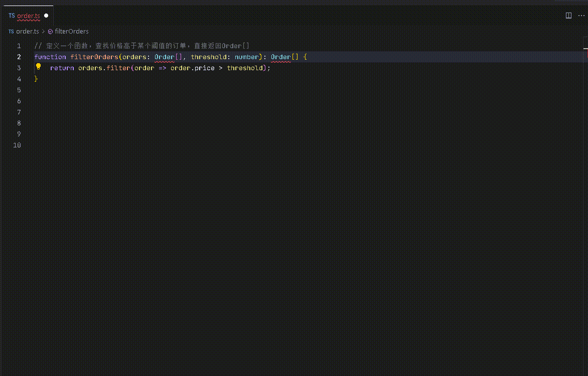
Task: Click the closing brace on line 4
Action: pos(36,79)
